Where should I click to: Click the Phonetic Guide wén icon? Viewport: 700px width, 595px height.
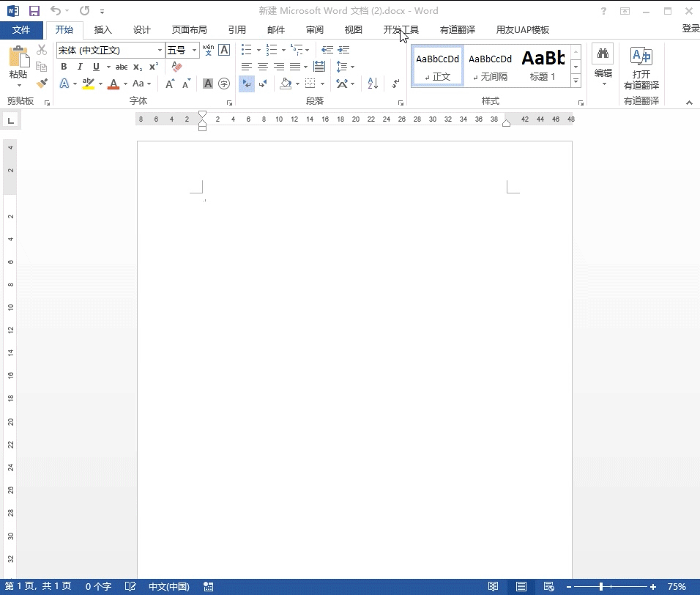[208, 50]
